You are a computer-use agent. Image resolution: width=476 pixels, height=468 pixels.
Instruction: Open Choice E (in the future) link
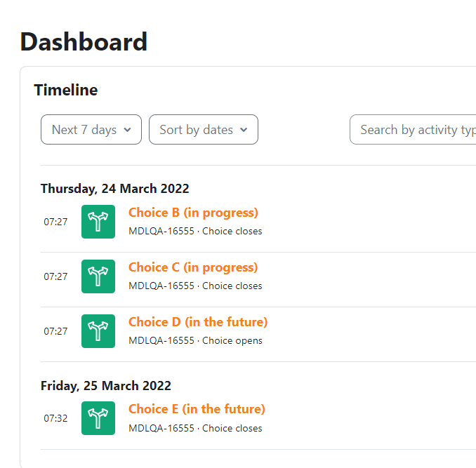click(197, 409)
